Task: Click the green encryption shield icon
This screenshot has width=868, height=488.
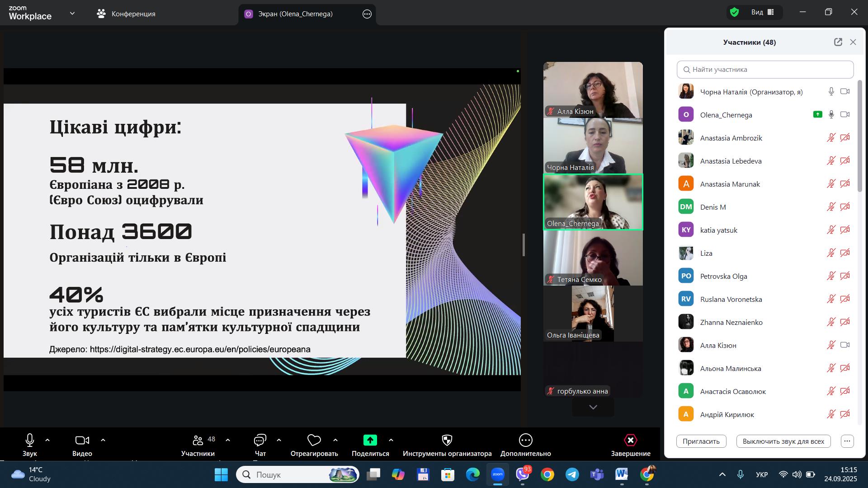Action: [735, 12]
